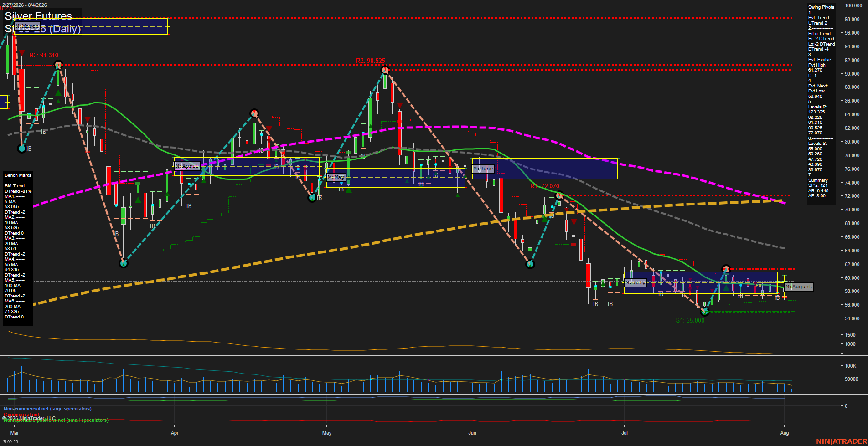Click the May label on time axis
The image size is (868, 446).
327,433
